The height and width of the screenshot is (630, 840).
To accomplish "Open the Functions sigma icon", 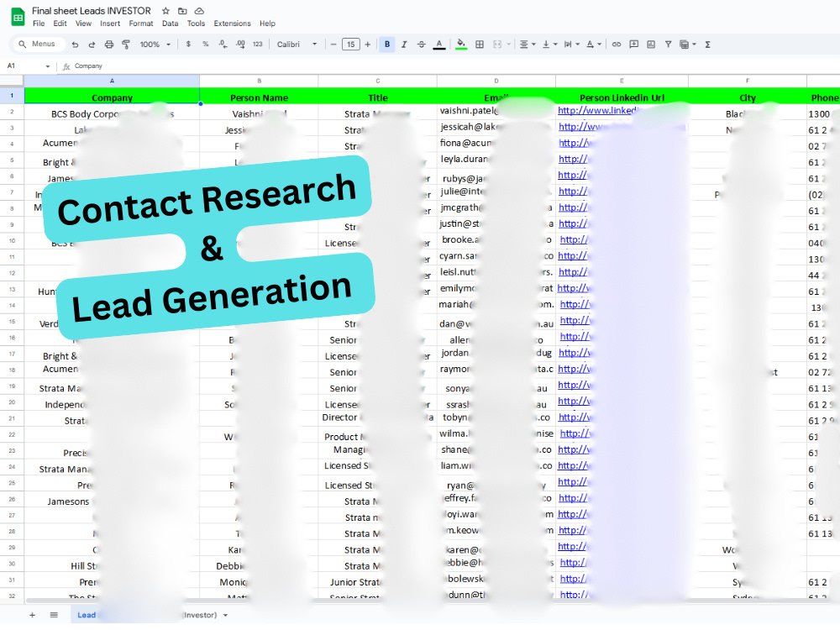I will point(707,45).
